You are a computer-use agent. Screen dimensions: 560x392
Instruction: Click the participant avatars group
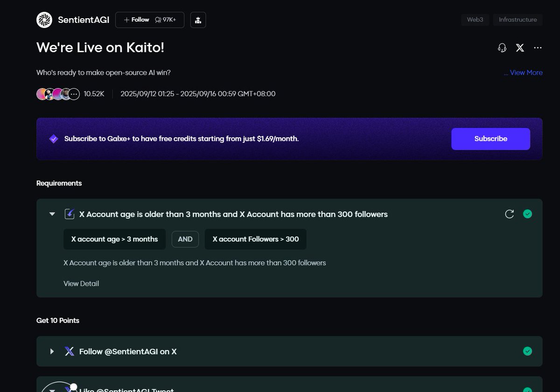point(58,94)
